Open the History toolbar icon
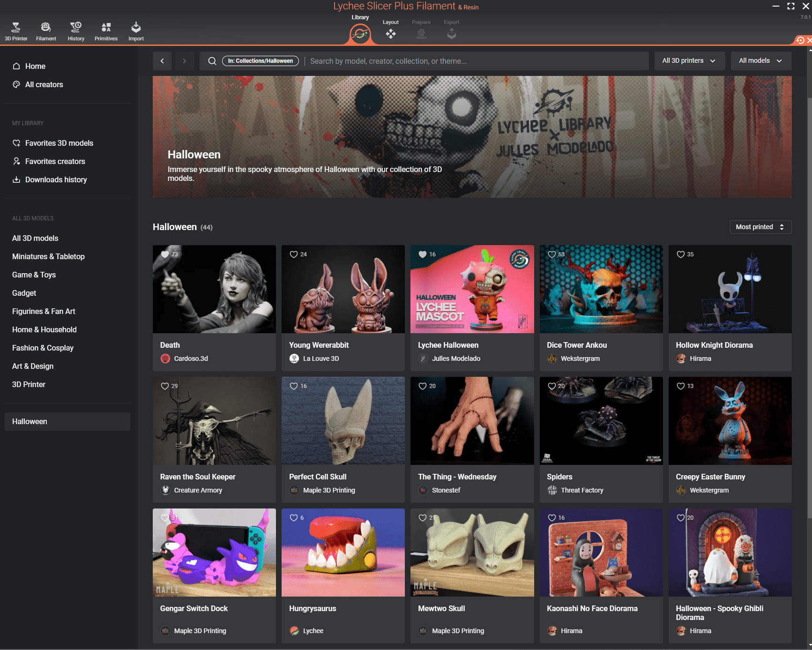 (x=76, y=31)
